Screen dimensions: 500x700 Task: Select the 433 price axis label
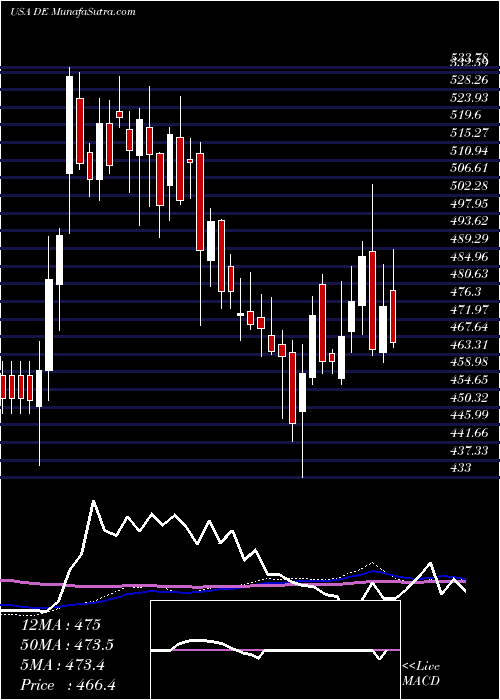tap(461, 468)
